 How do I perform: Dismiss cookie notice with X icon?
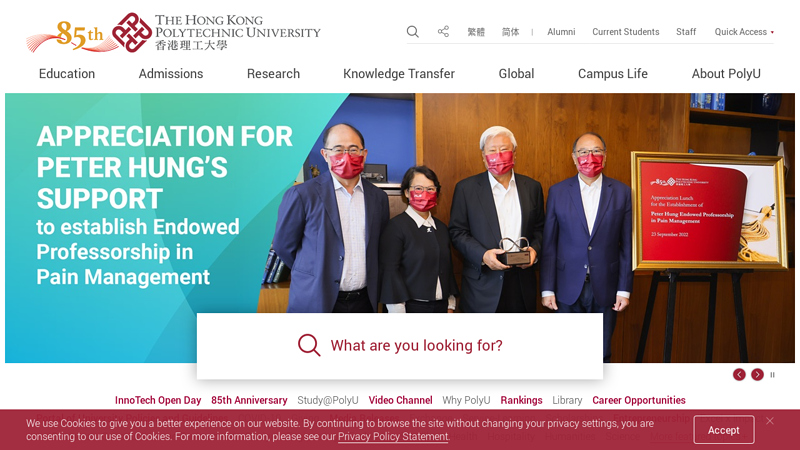770,421
